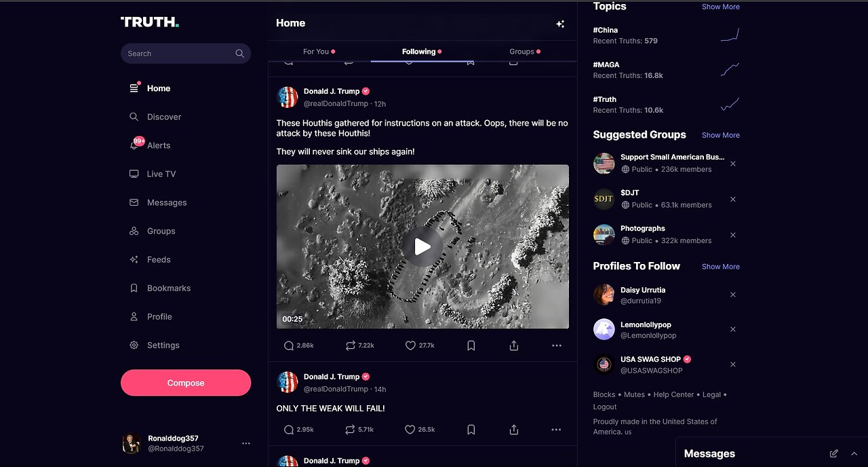
Task: Open Alerts with 99+ badge
Action: (x=150, y=145)
